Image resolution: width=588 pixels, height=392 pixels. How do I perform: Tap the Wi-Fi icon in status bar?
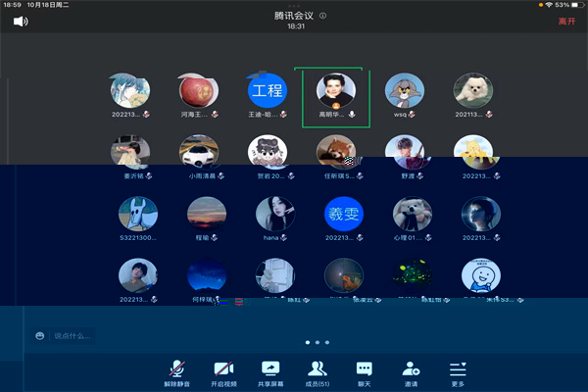point(549,5)
